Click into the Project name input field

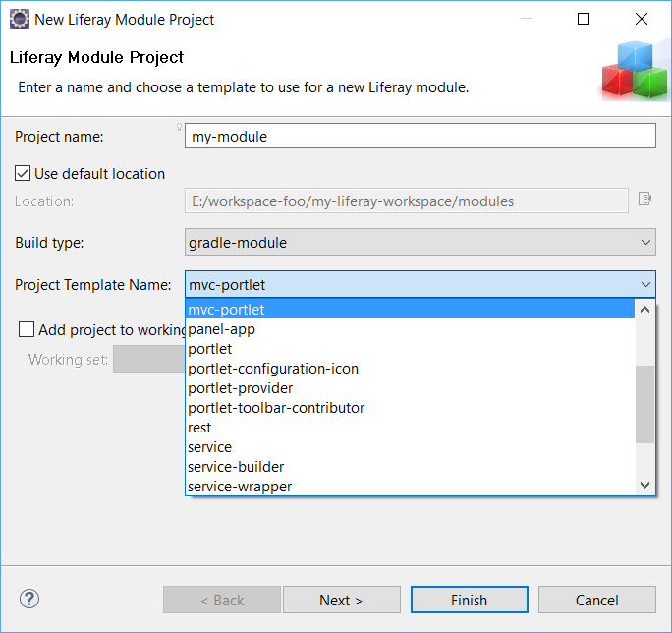[420, 136]
